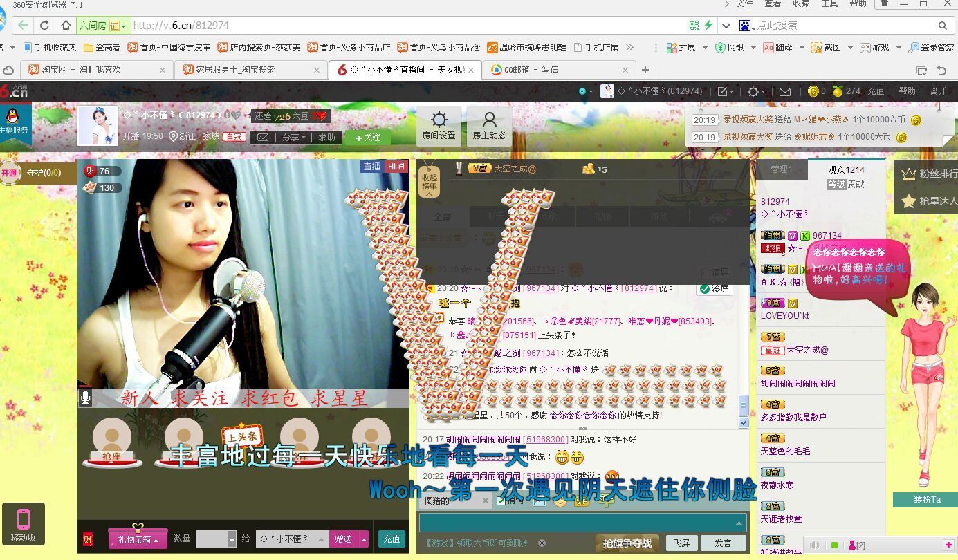The width and height of the screenshot is (958, 560).
Task: Click the chat scrollbar down arrow
Action: click(744, 422)
